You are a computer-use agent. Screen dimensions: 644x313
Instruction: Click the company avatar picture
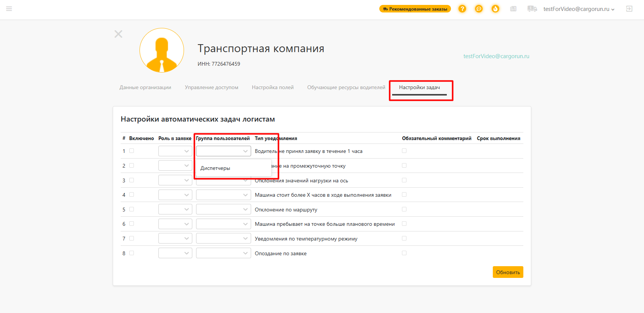(162, 50)
